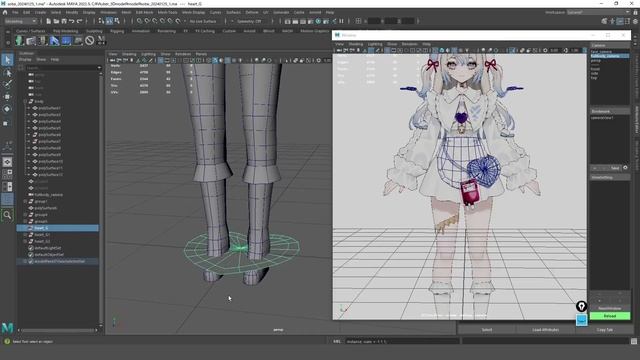Open the Shading menu of the main viewport
This screenshot has height=360, width=640.
click(129, 54)
